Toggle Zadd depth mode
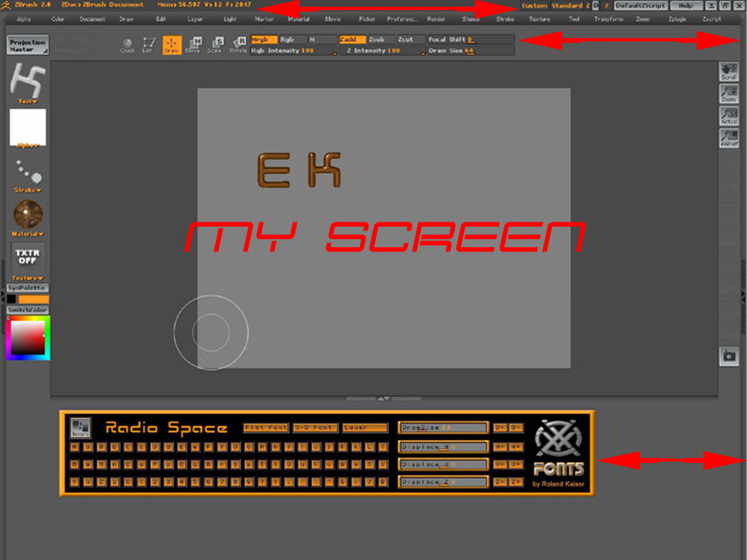 352,39
